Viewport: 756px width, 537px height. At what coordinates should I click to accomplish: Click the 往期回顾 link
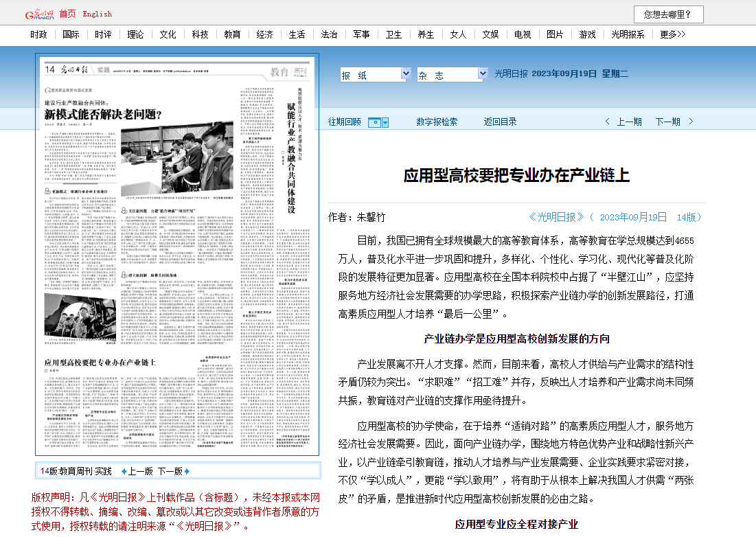pos(344,122)
